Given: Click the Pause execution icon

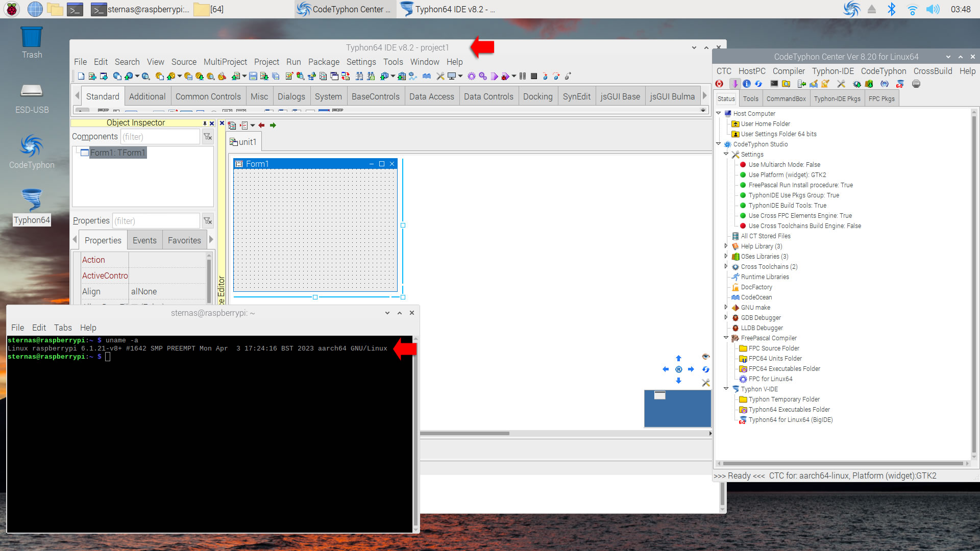Looking at the screenshot, I should [523, 76].
